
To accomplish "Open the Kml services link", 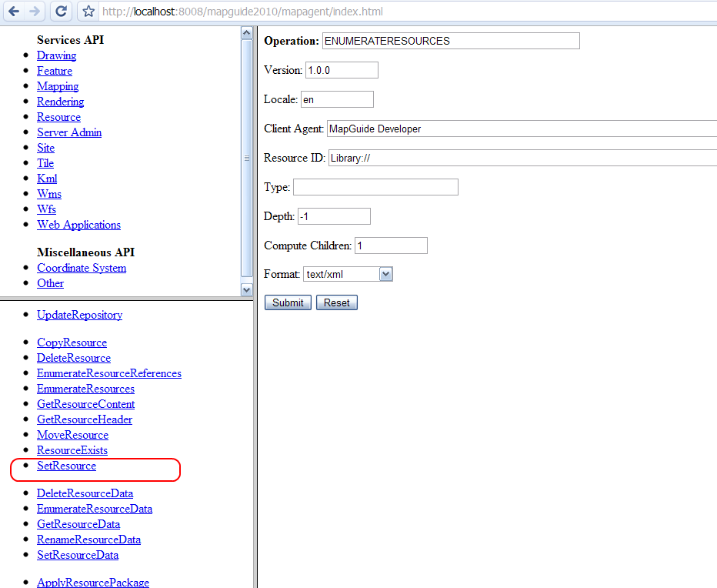I will (x=47, y=179).
